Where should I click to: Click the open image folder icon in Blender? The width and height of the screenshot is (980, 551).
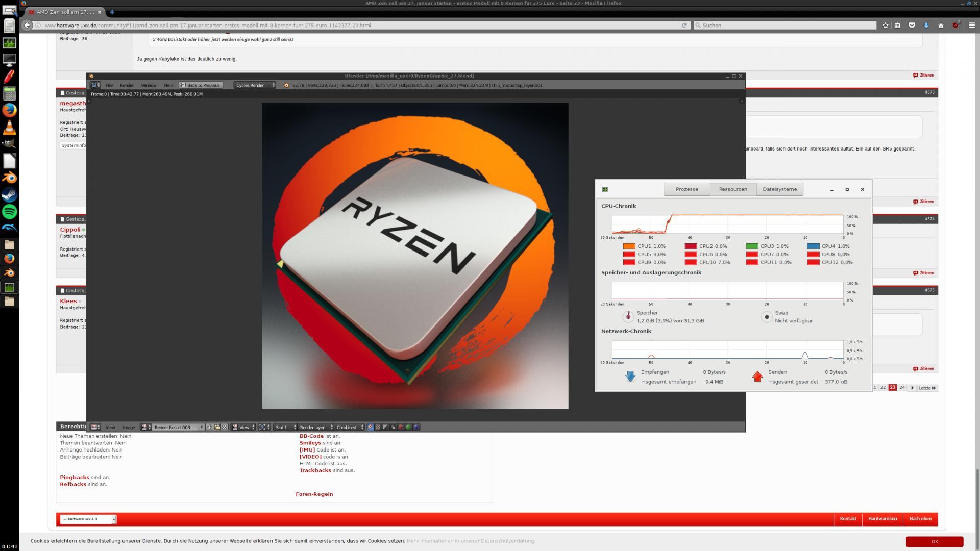pyautogui.click(x=217, y=427)
